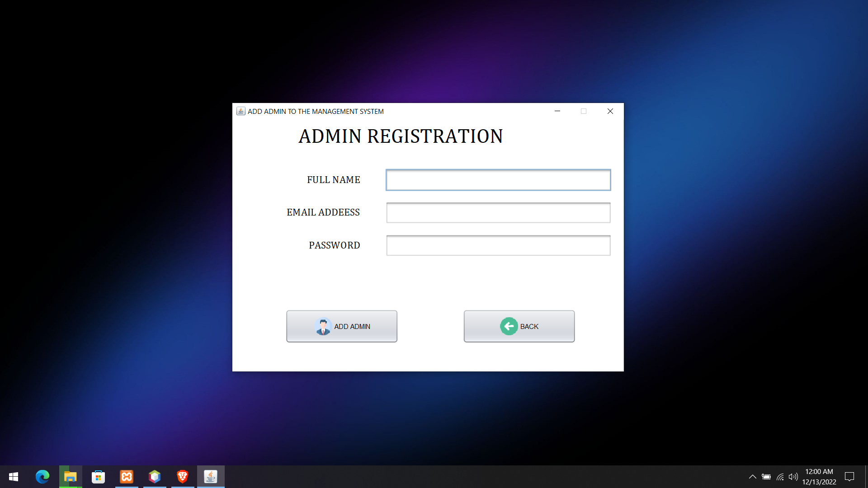Expand hidden system tray icons chevron

(x=753, y=477)
